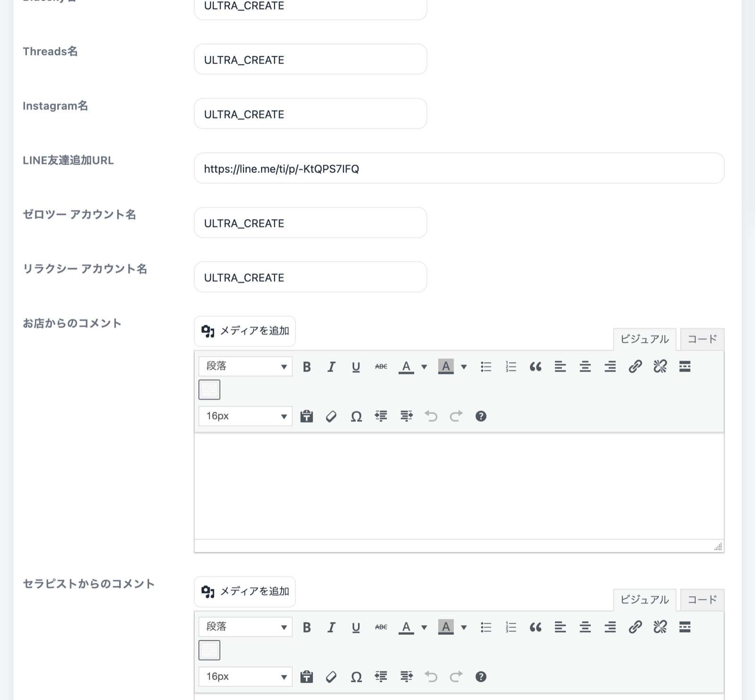Image resolution: width=755 pixels, height=700 pixels.
Task: Paste as text in お店からのコメント editor
Action: pyautogui.click(x=307, y=416)
